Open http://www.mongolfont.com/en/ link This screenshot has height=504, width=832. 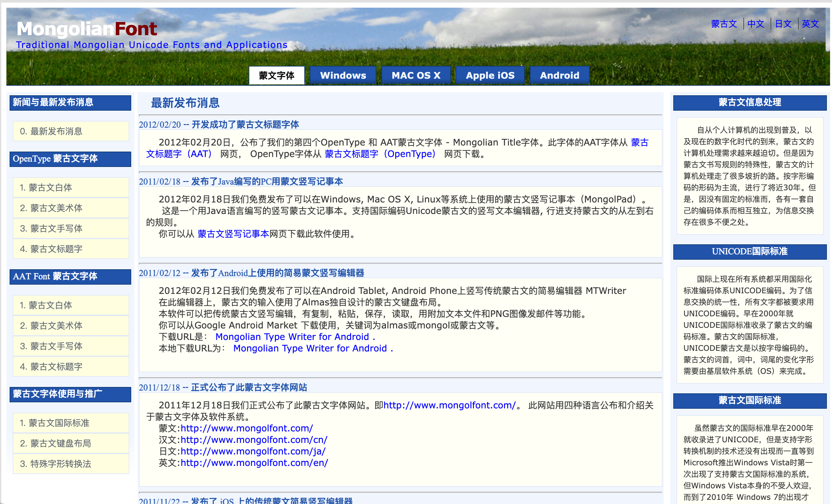click(253, 462)
